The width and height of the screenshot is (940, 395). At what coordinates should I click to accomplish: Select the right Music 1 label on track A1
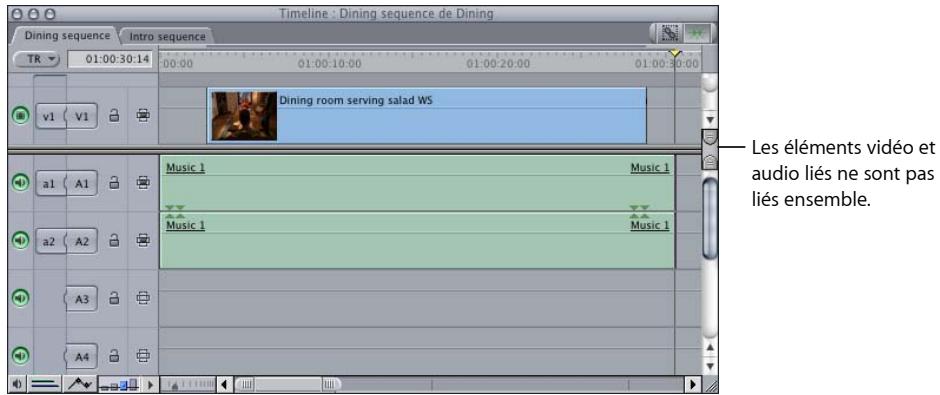pyautogui.click(x=650, y=168)
